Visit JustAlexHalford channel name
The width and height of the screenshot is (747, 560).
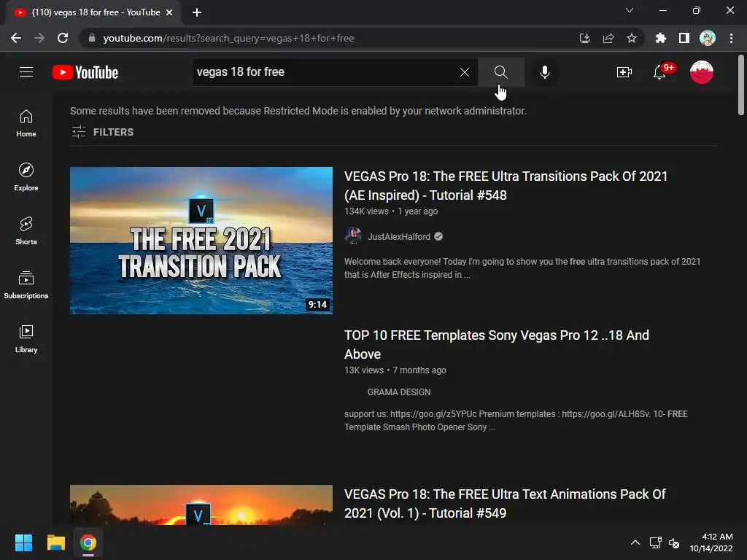pyautogui.click(x=399, y=237)
